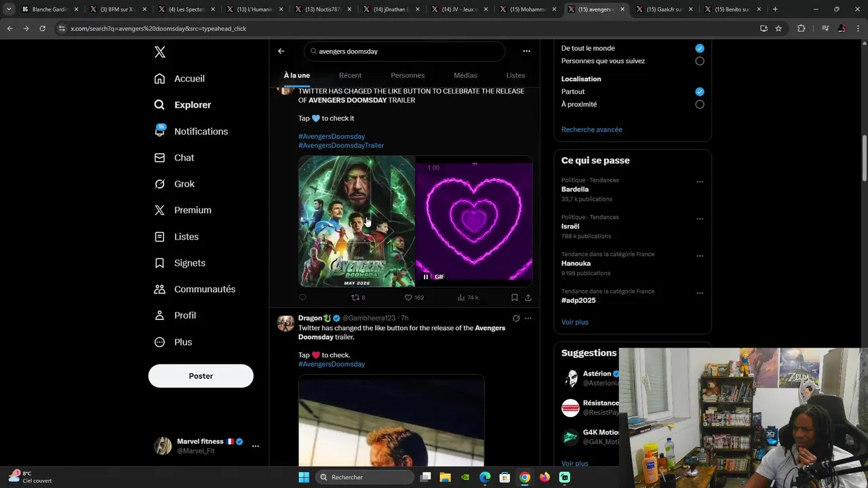Open options for the #adp2025 trend

[x=700, y=293]
